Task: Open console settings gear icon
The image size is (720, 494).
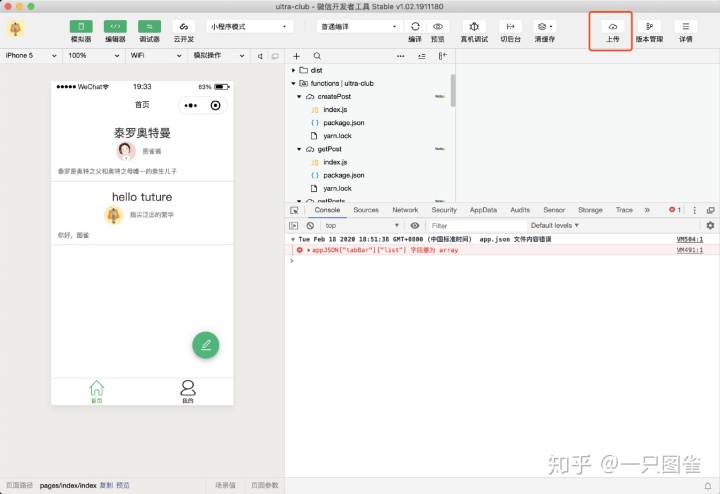Action: click(x=710, y=225)
